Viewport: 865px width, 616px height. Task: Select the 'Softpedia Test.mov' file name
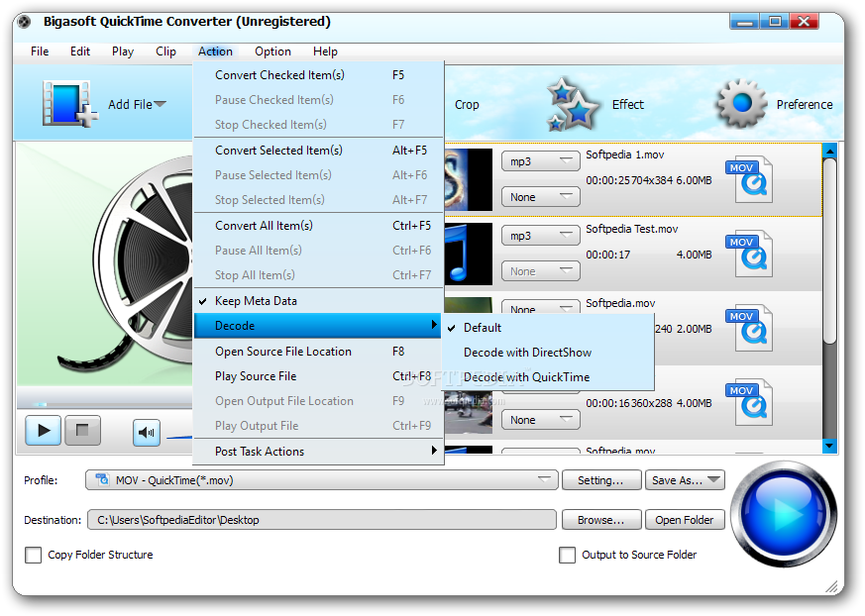coord(631,229)
